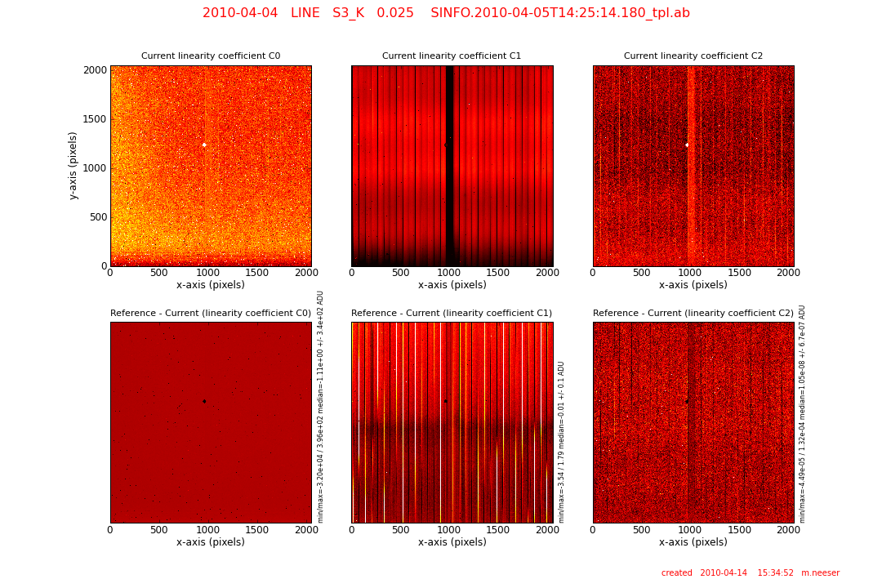882x588 pixels.
Task: Click the 'created 2010-04-14' footer text
Action: [x=750, y=573]
